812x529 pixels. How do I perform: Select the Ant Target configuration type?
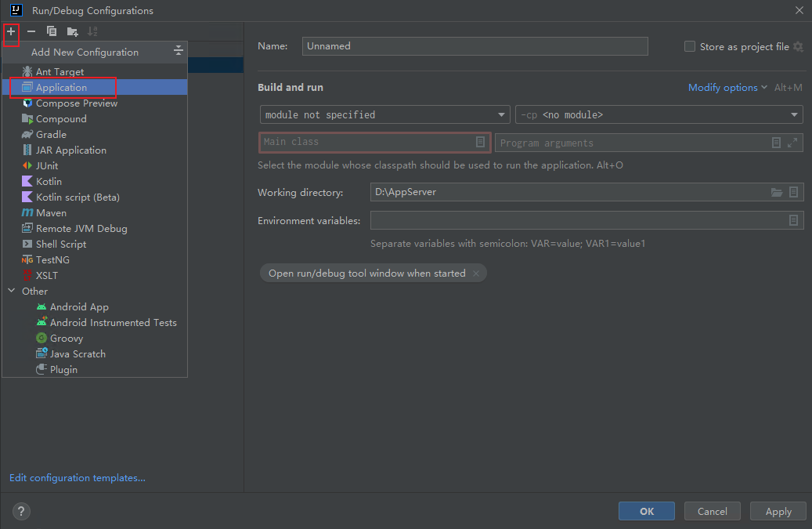point(95,71)
